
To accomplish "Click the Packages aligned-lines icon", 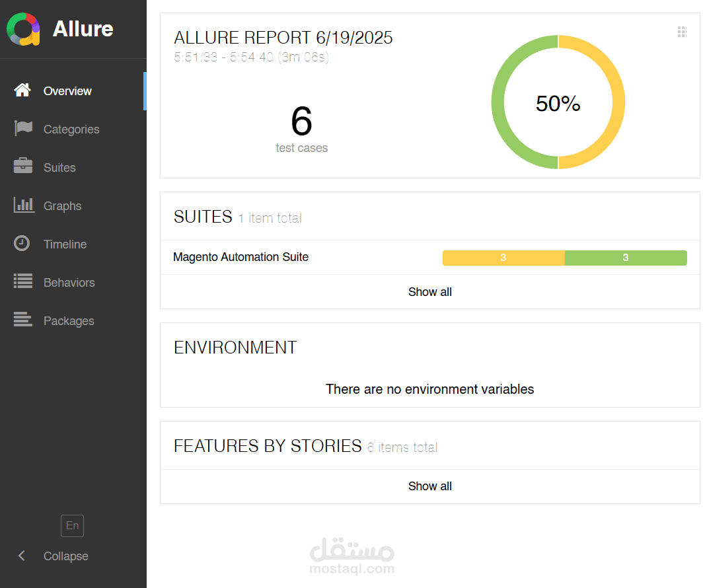I will click(23, 320).
